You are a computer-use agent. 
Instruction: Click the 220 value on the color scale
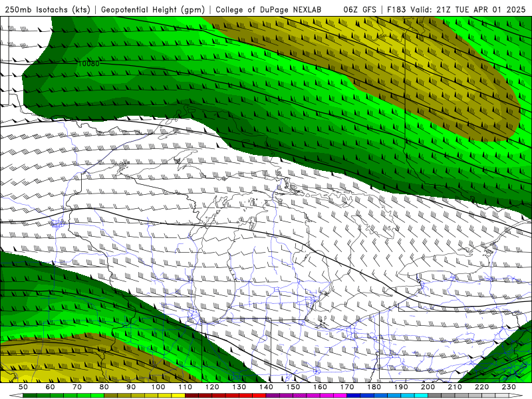[481, 387]
